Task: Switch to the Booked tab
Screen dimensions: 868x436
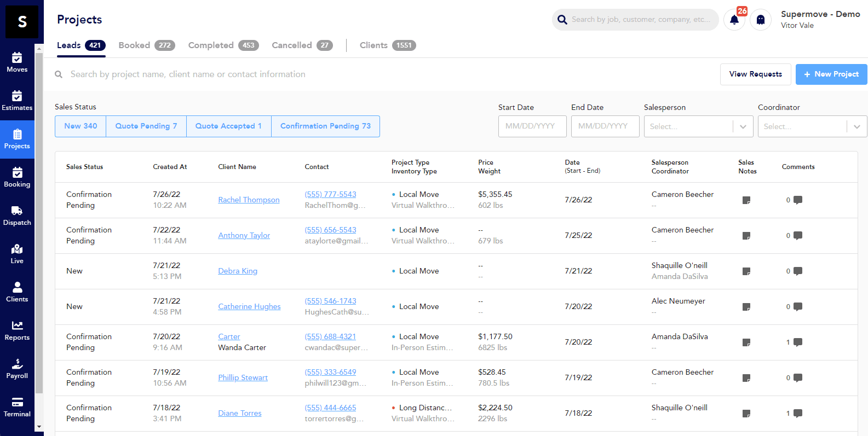Action: (x=146, y=45)
